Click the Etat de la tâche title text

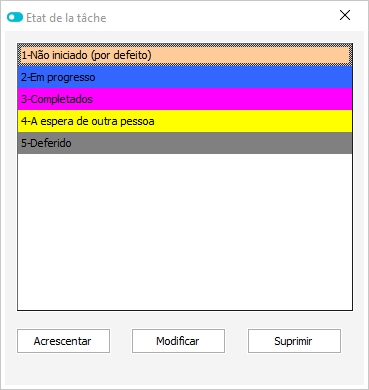pos(66,18)
